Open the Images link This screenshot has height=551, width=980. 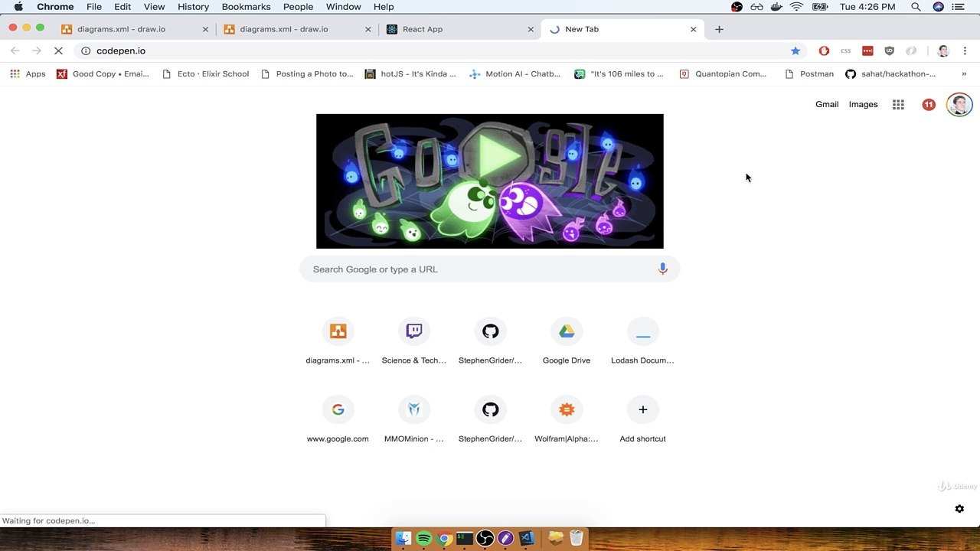(x=863, y=105)
